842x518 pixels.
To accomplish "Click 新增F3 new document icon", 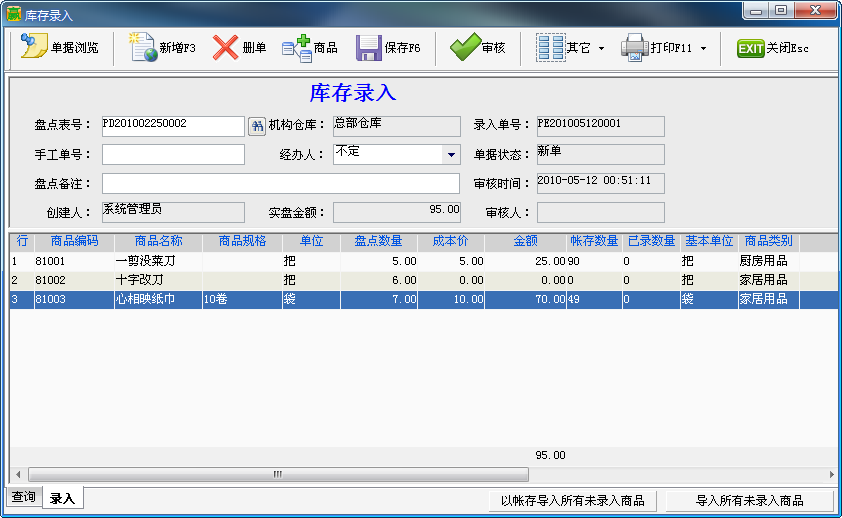I will click(145, 48).
